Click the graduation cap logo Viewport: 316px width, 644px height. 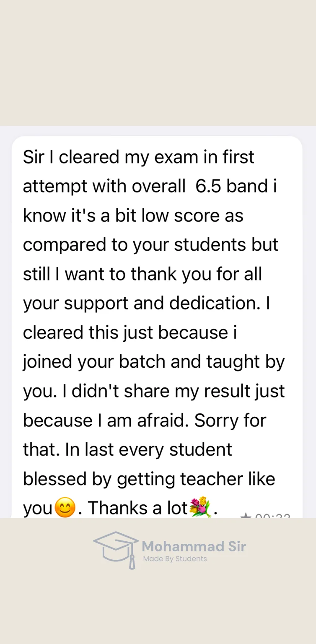pyautogui.click(x=116, y=549)
